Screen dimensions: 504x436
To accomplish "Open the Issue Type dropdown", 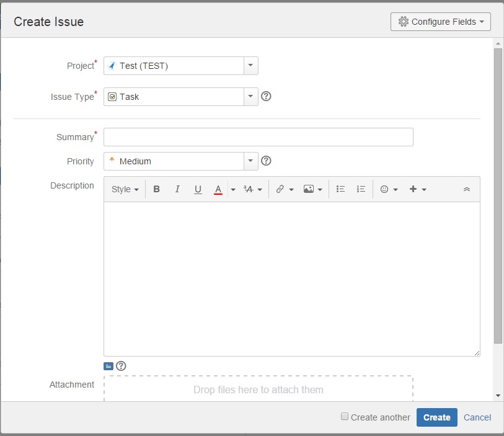I will pos(250,97).
